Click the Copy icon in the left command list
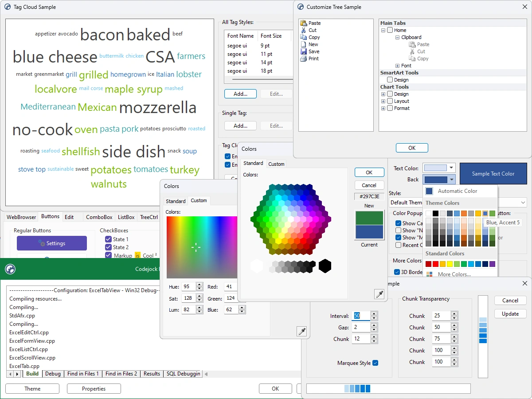532x399 pixels. pos(303,37)
